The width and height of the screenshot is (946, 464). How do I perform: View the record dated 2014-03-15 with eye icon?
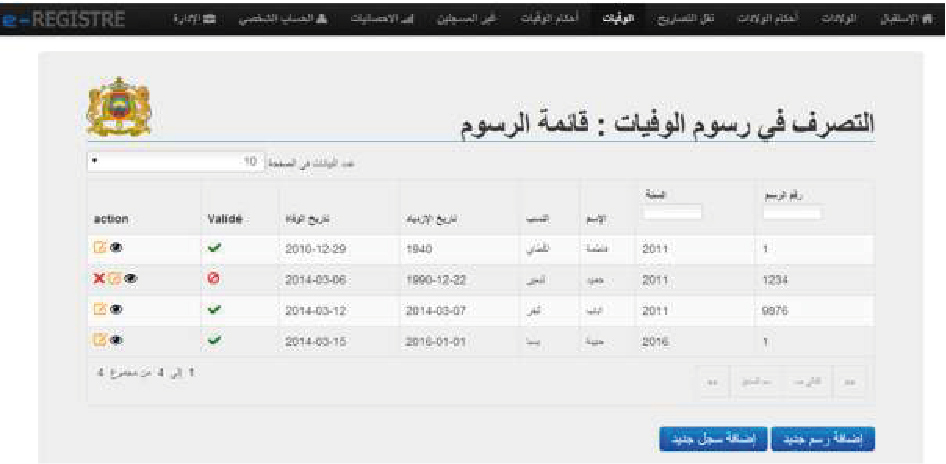click(x=116, y=340)
